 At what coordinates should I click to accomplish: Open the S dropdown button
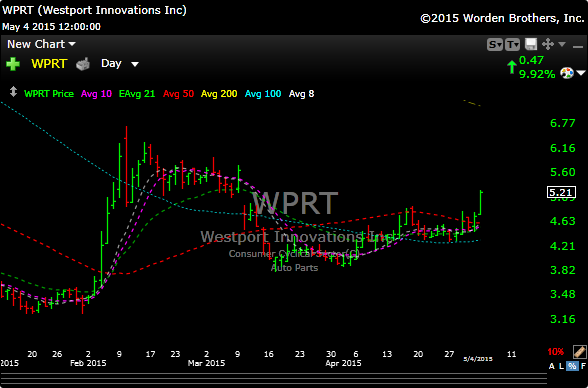(x=495, y=45)
